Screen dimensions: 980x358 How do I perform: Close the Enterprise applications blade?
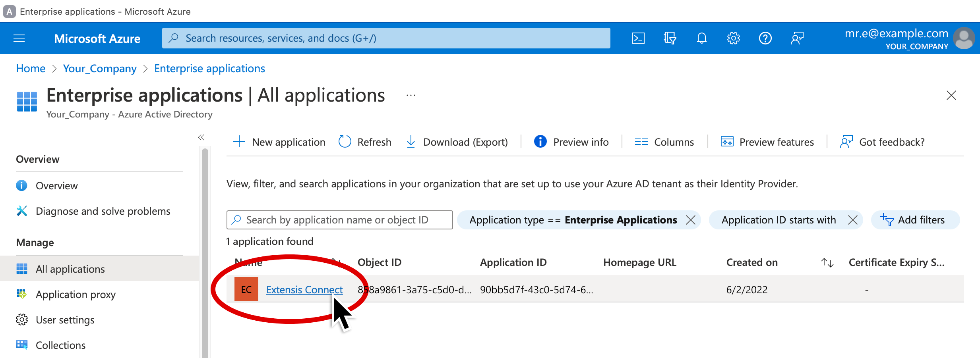pyautogui.click(x=951, y=95)
